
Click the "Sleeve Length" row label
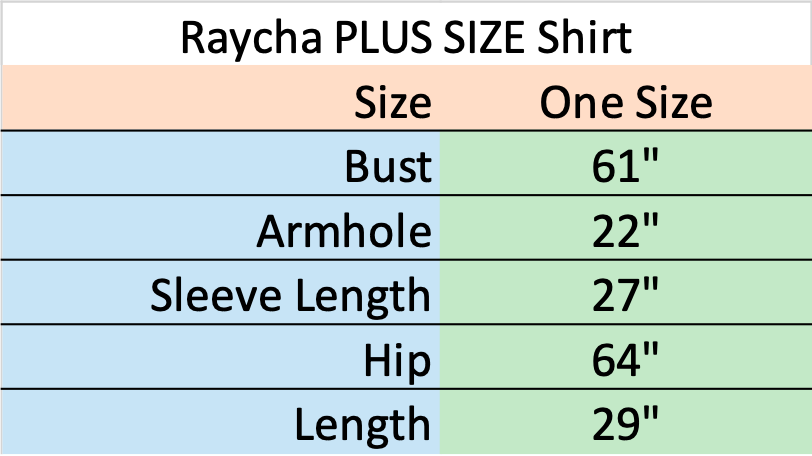pos(291,295)
